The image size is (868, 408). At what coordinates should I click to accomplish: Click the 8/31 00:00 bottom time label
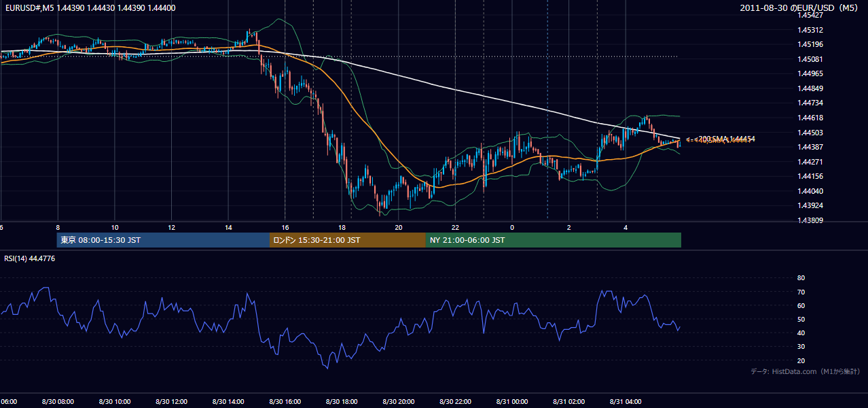point(511,402)
